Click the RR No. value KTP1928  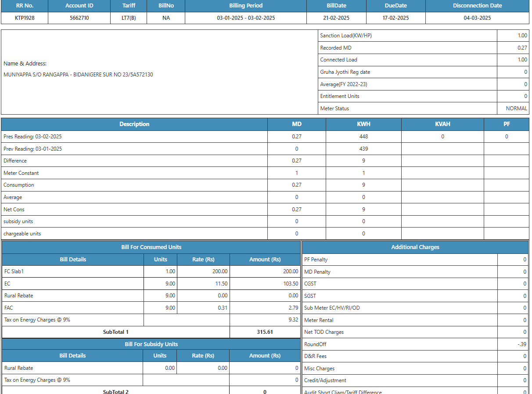25,18
